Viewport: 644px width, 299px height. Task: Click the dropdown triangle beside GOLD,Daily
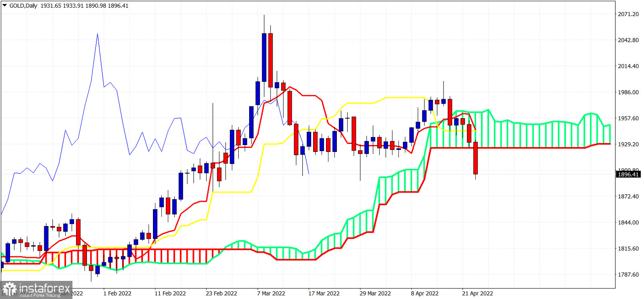point(4,6)
